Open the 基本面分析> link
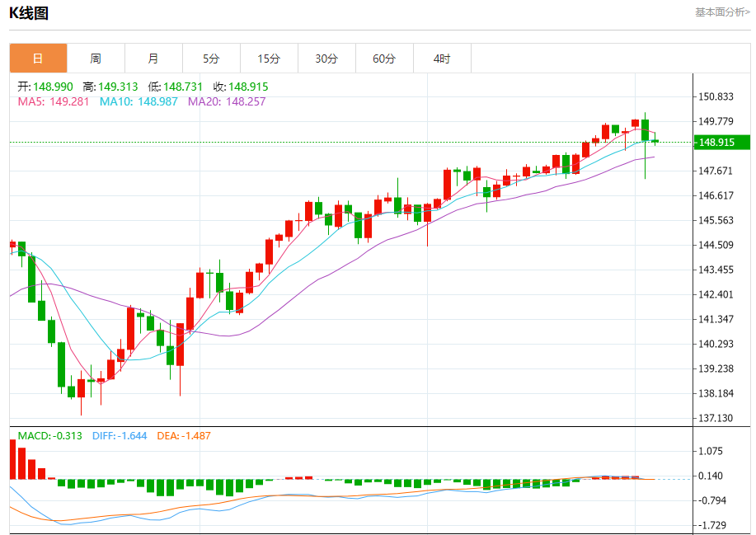Image resolution: width=756 pixels, height=535 pixels. point(722,12)
